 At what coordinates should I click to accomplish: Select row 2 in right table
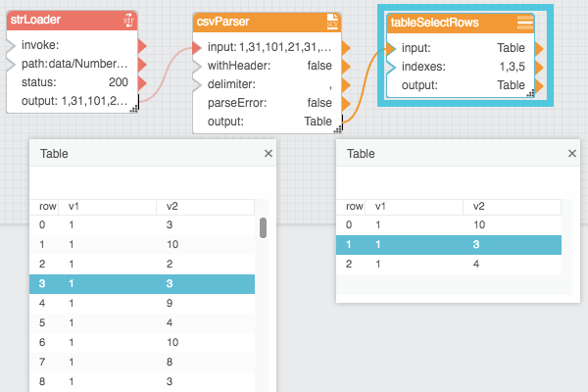tap(449, 264)
